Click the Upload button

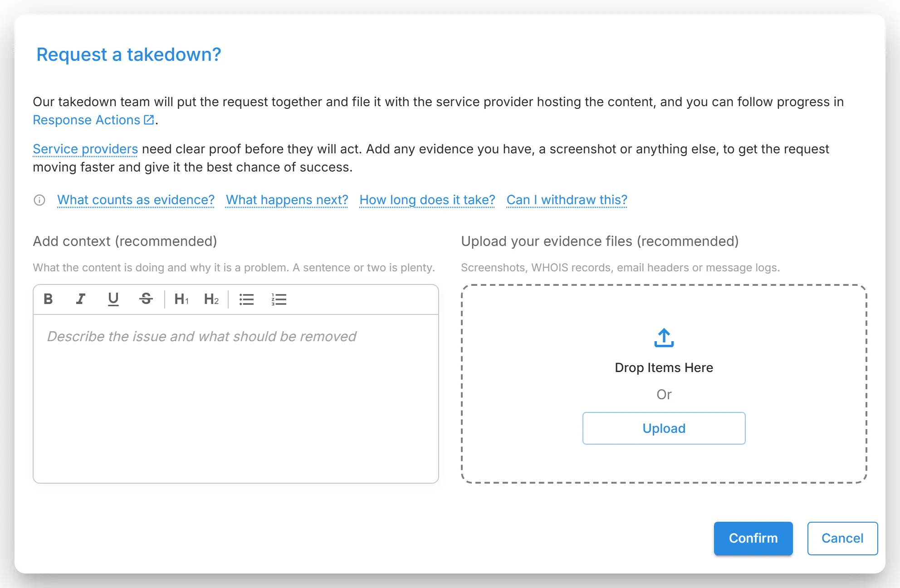click(x=664, y=428)
